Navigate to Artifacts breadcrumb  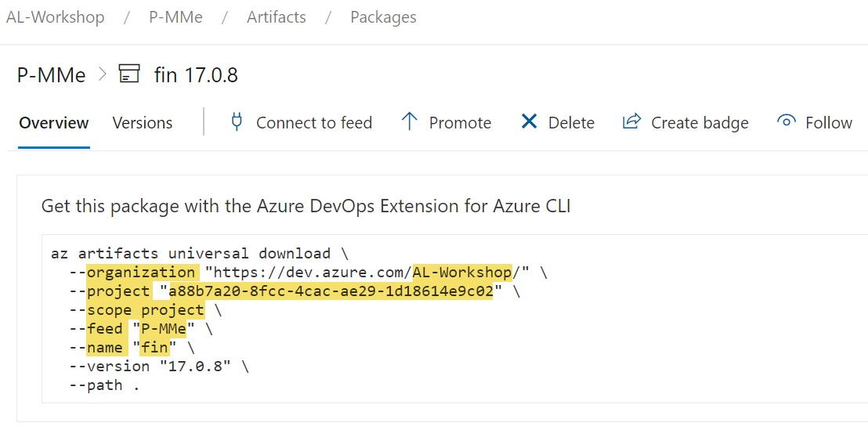click(x=277, y=17)
